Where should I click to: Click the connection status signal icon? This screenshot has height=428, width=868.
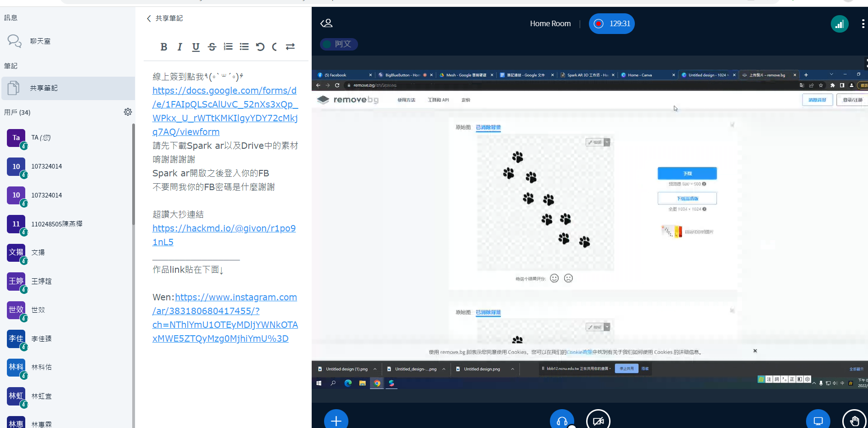pos(840,24)
